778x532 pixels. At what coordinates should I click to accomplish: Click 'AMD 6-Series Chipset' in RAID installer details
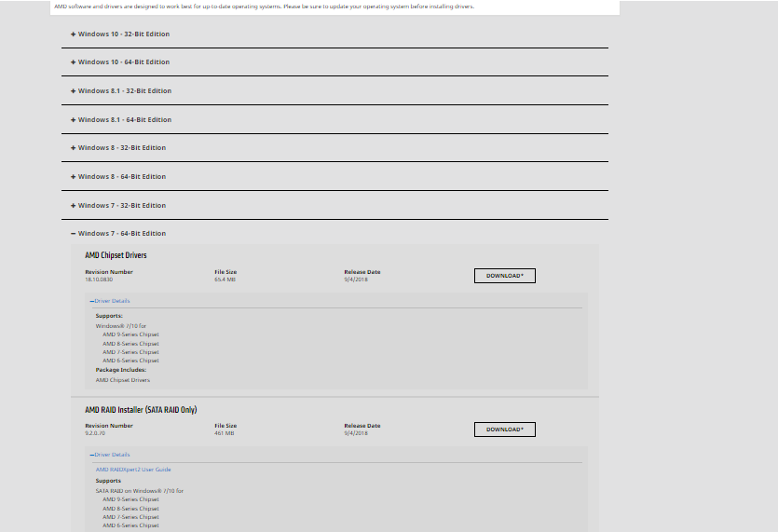pyautogui.click(x=131, y=525)
